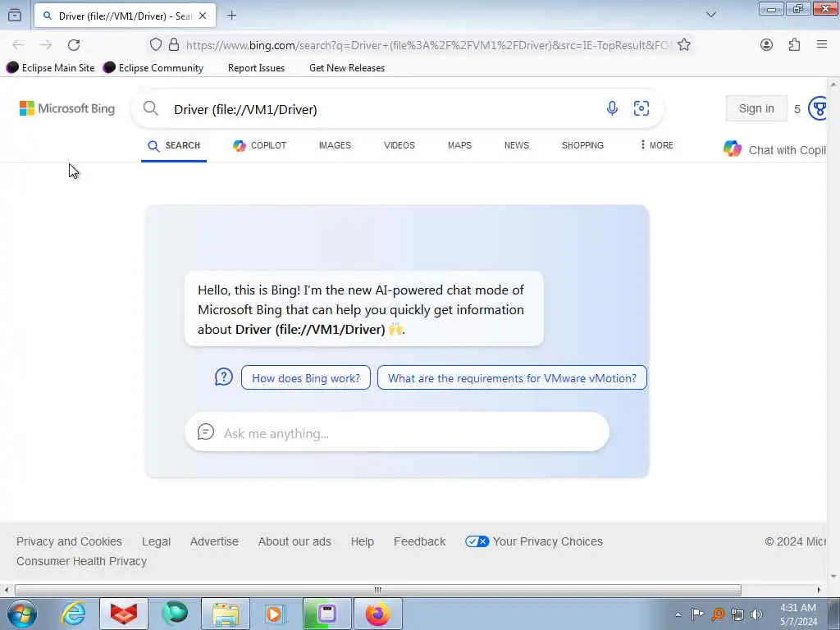
Task: Open a new tab with plus button
Action: click(x=231, y=16)
